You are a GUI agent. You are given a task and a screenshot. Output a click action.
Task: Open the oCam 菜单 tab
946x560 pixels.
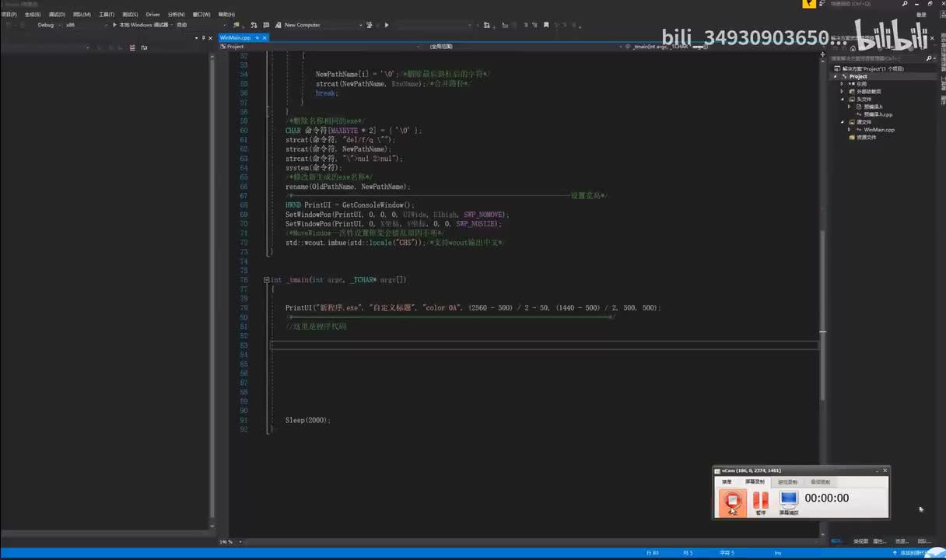727,482
